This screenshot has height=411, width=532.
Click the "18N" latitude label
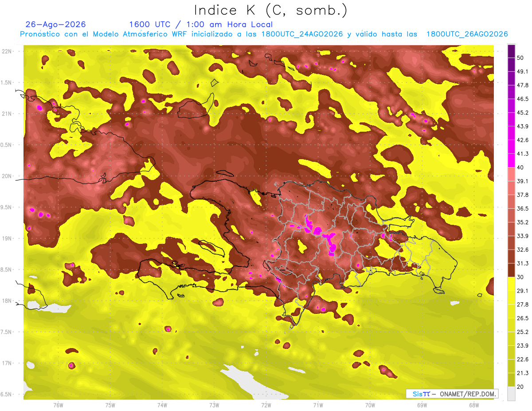pos(8,301)
